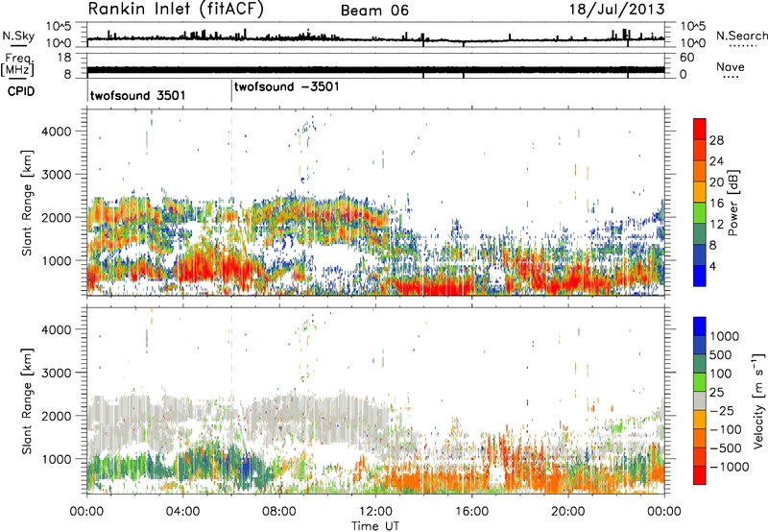
Task: Click the '18' tick on the frequency axis
Action: click(64, 58)
